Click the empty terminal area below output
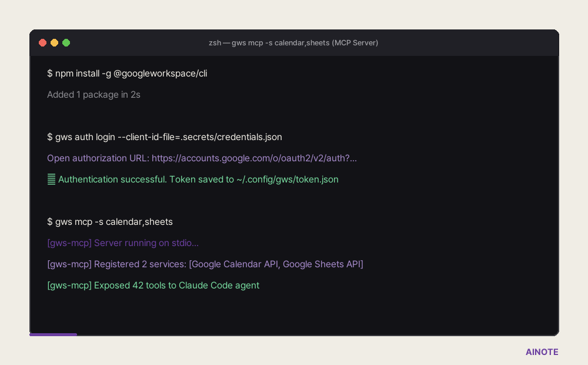Image resolution: width=588 pixels, height=365 pixels. click(x=294, y=311)
